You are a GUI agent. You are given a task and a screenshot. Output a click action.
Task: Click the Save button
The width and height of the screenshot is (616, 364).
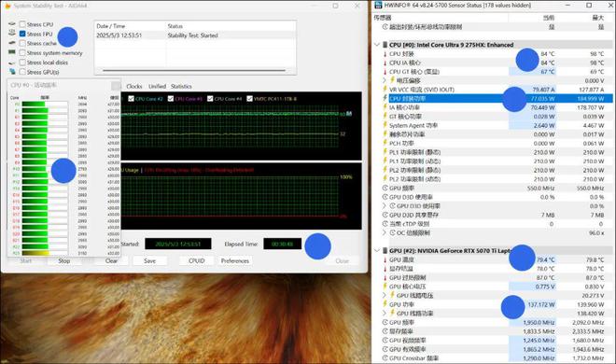[150, 260]
